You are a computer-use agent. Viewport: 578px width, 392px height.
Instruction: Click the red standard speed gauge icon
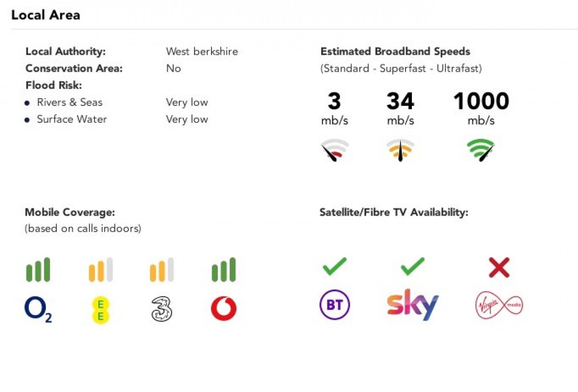(x=335, y=150)
